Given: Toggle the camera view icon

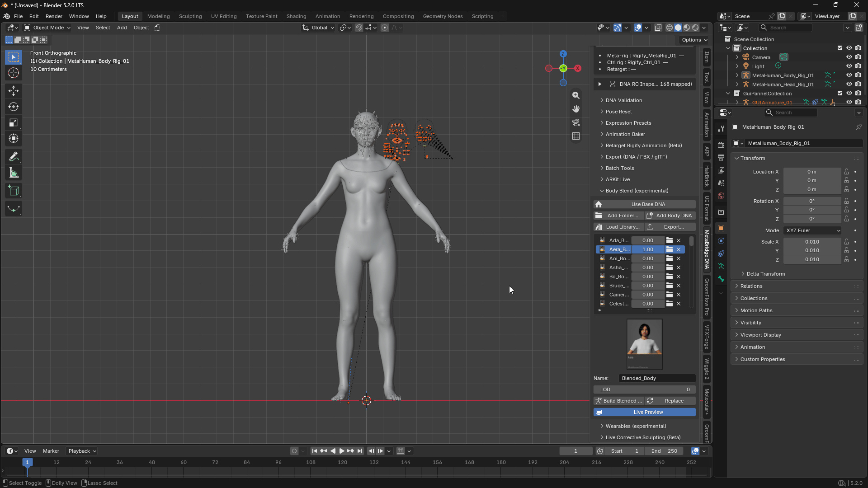Looking at the screenshot, I should coord(576,122).
